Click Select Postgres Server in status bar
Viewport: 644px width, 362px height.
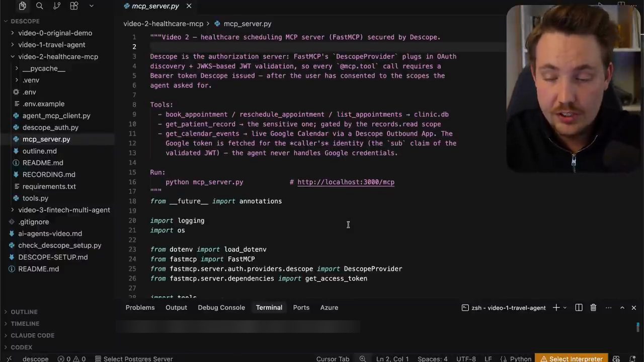pos(134,358)
